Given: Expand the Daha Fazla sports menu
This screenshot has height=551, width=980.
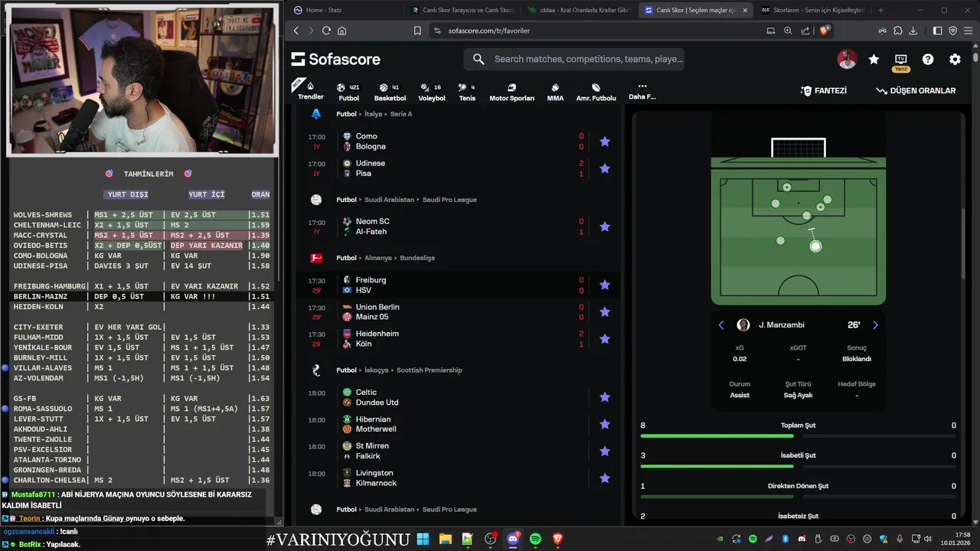Looking at the screenshot, I should tap(642, 91).
